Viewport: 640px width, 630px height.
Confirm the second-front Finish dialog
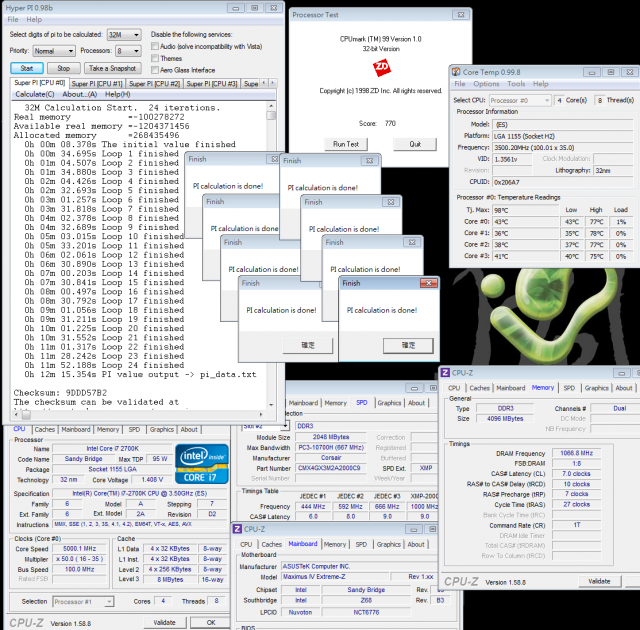pos(308,345)
